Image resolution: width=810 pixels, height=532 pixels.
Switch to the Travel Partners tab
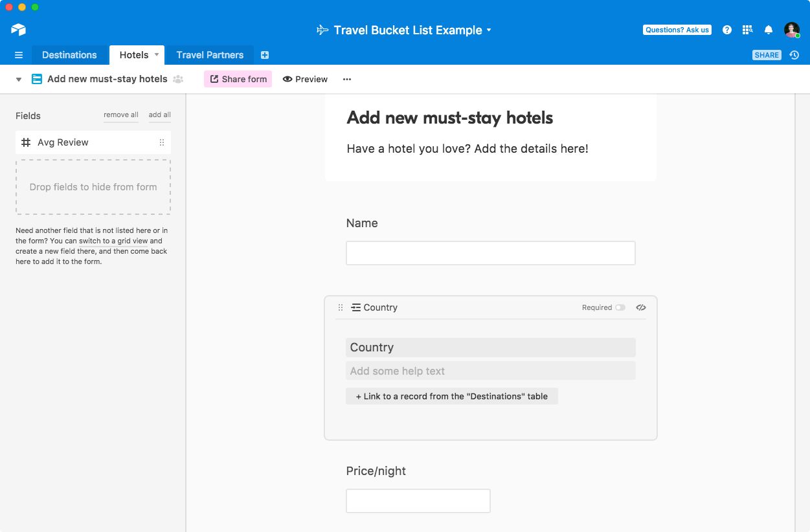tap(210, 55)
